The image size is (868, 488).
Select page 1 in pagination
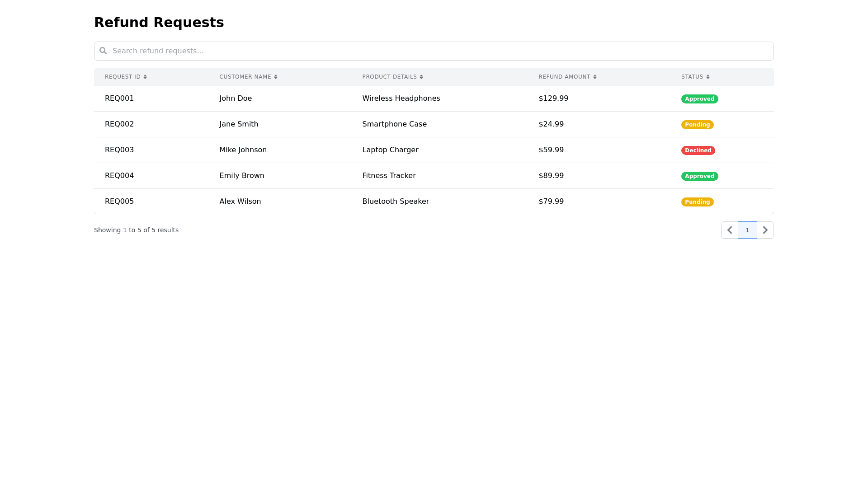(x=747, y=230)
